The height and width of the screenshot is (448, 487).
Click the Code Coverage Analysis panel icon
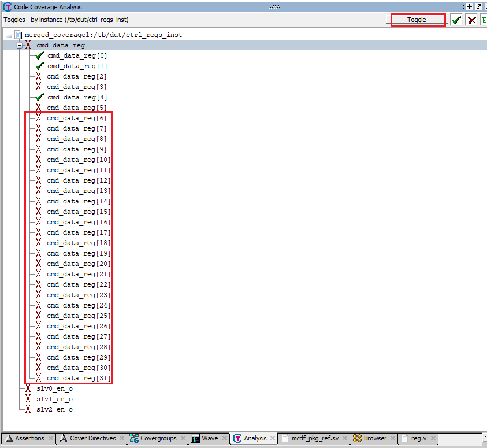[6, 7]
